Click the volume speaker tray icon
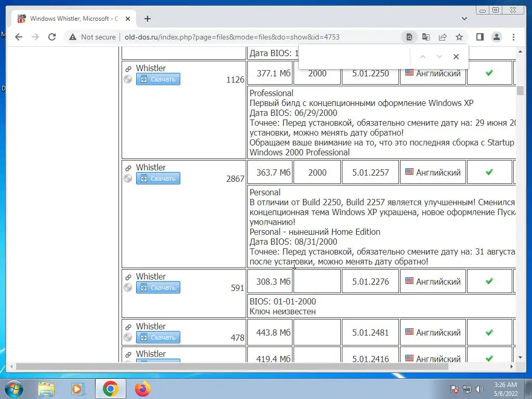This screenshot has width=532, height=399. (x=479, y=389)
